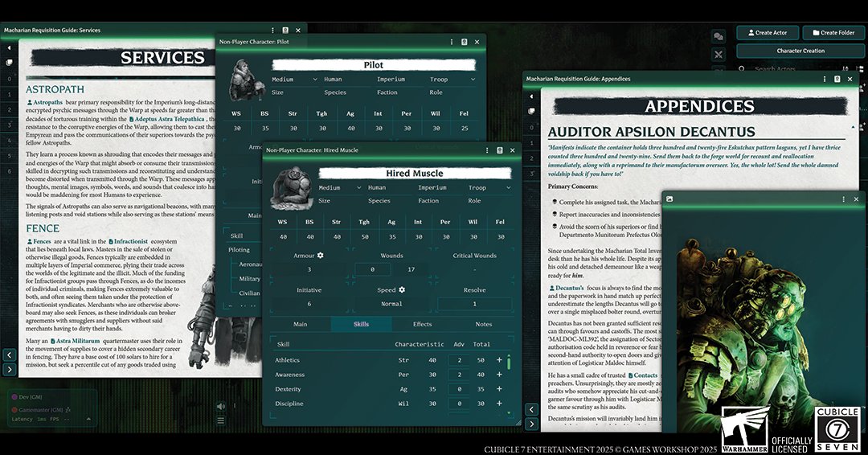Follow the Astra Militarum link in the Services journal
Viewport: 868px width, 455px height.
point(75,341)
